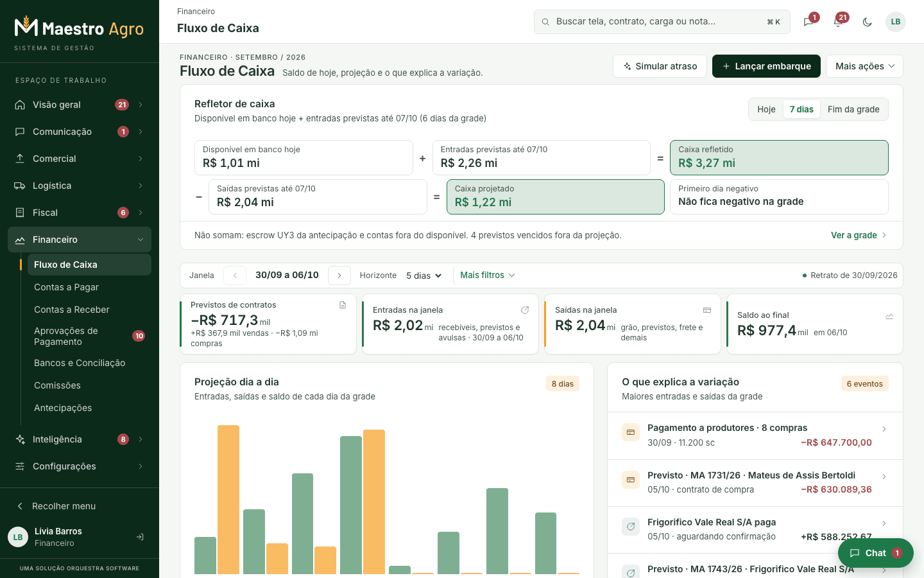924x578 pixels.
Task: Click the Frigorifico Vale Real paga event icon
Action: [x=631, y=527]
